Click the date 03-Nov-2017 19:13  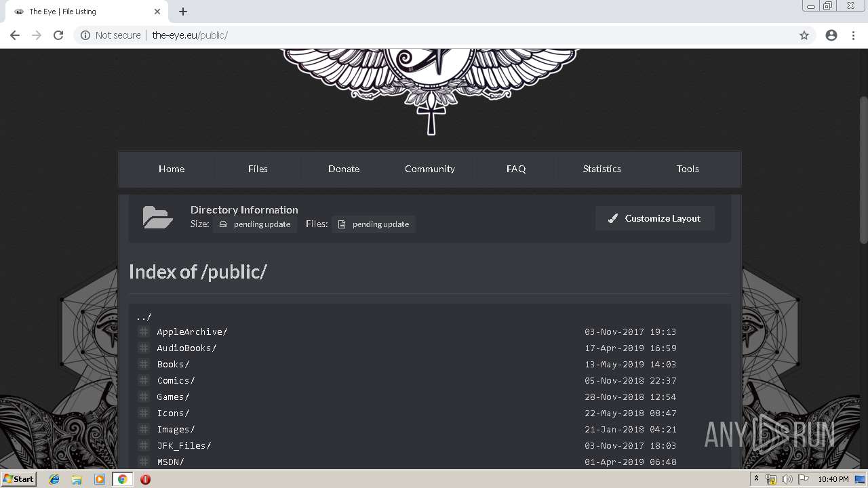pos(631,331)
